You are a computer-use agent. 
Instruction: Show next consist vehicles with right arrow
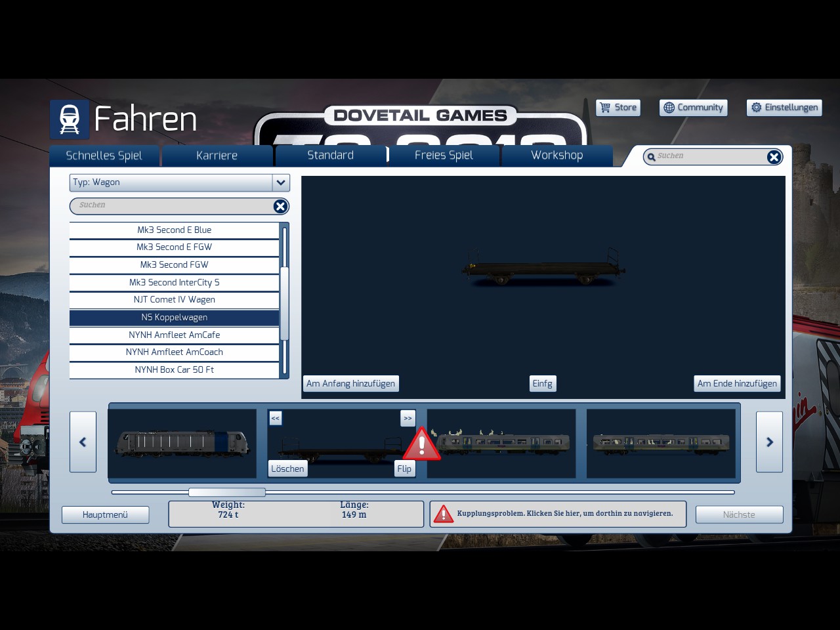[x=769, y=442]
